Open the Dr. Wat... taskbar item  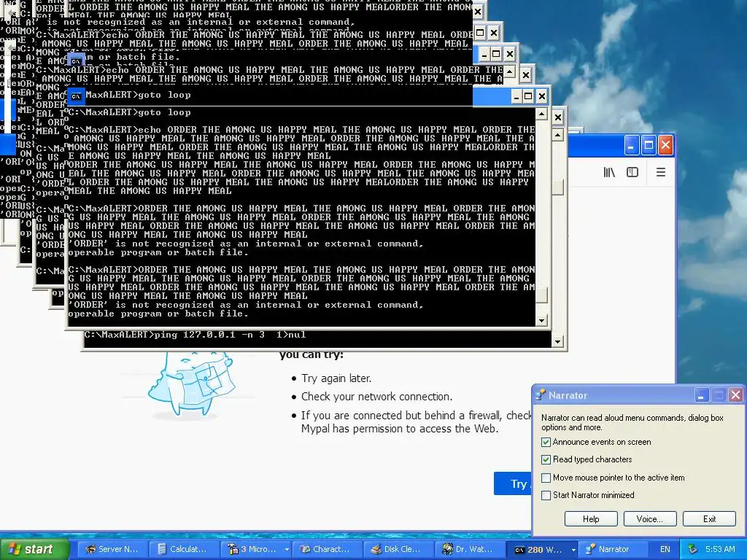[x=470, y=549]
